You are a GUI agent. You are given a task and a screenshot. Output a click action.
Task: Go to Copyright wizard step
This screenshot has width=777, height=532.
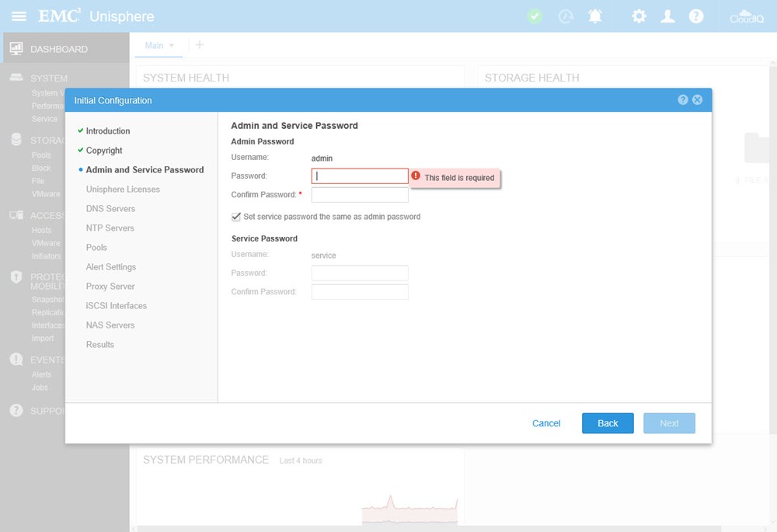pyautogui.click(x=104, y=150)
